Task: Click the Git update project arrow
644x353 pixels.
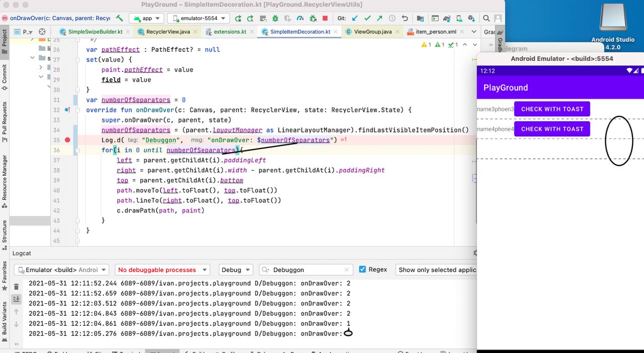Action: 355,19
